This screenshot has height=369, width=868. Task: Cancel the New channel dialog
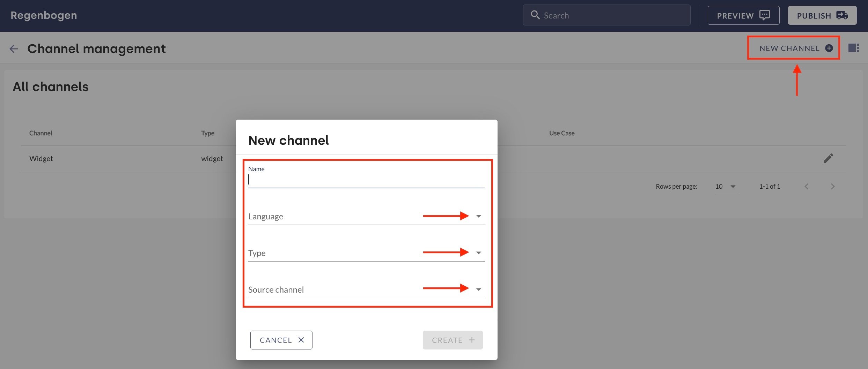coord(281,340)
